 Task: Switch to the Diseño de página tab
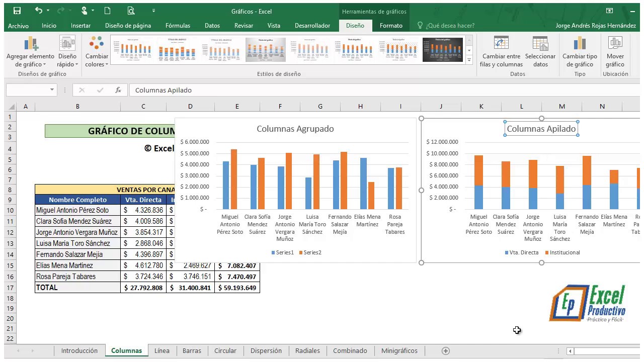click(x=128, y=26)
